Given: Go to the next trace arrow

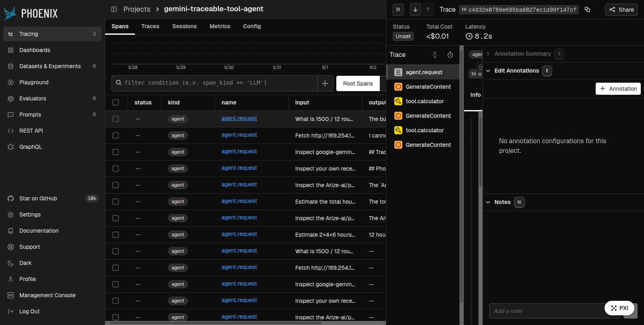Looking at the screenshot, I should point(415,9).
